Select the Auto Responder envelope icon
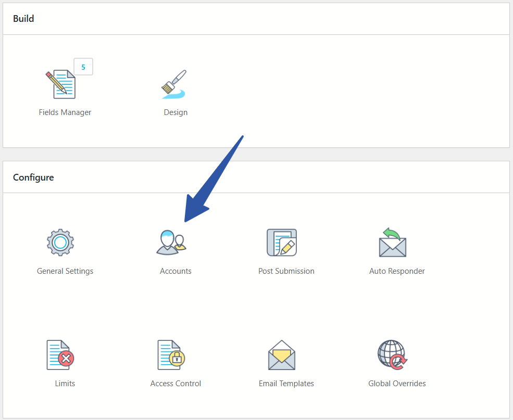The height and width of the screenshot is (420, 513). pyautogui.click(x=392, y=243)
